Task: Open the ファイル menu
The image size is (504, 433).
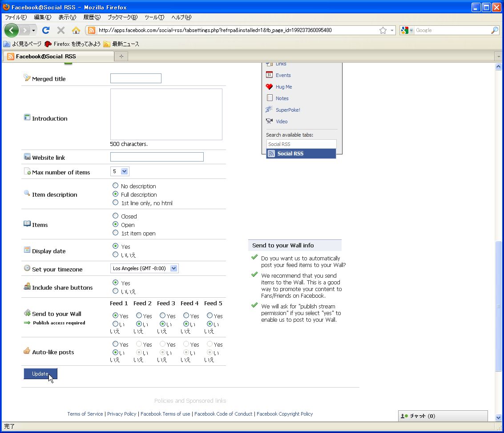Action: pos(16,17)
